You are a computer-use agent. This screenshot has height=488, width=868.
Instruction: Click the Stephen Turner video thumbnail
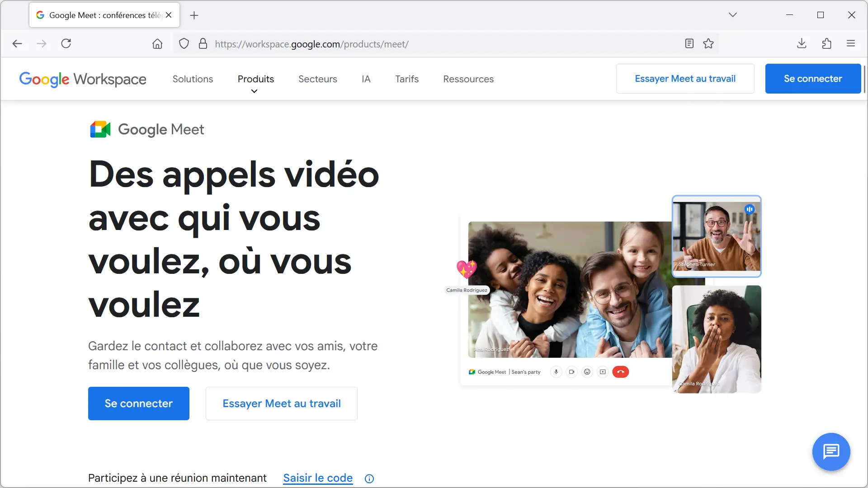pos(717,236)
